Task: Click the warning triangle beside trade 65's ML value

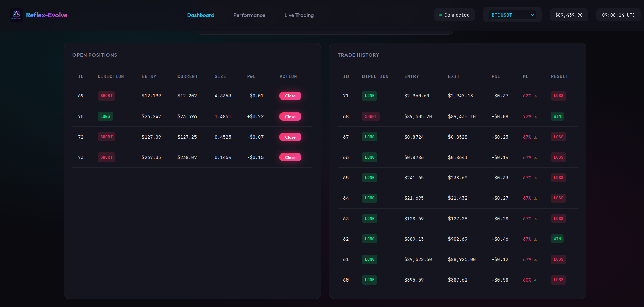Action: 535,178
